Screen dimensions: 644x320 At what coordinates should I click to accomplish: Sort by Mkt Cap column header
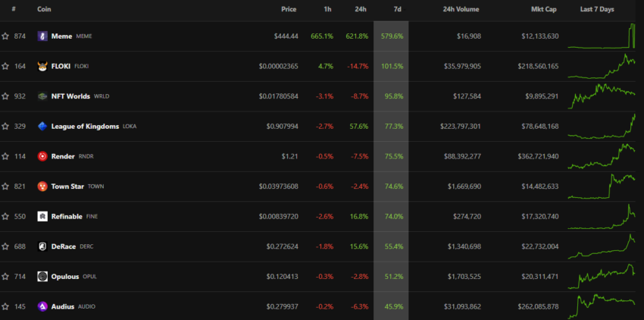coord(544,9)
